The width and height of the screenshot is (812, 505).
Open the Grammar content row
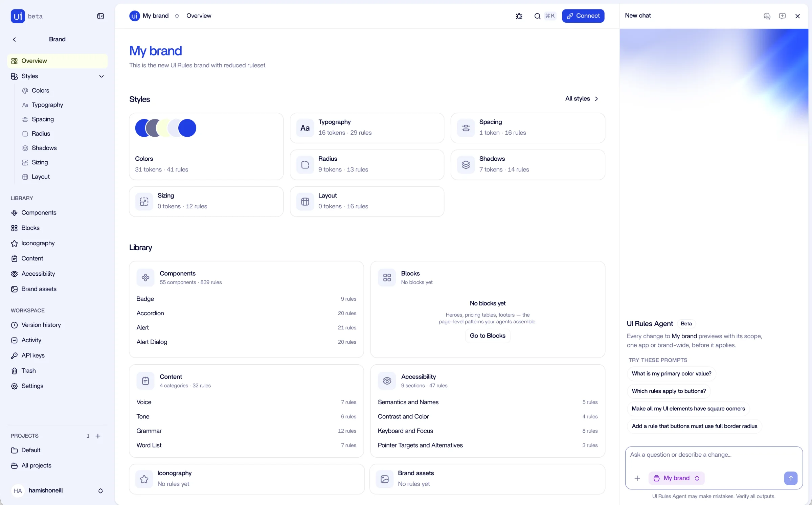coord(246,431)
